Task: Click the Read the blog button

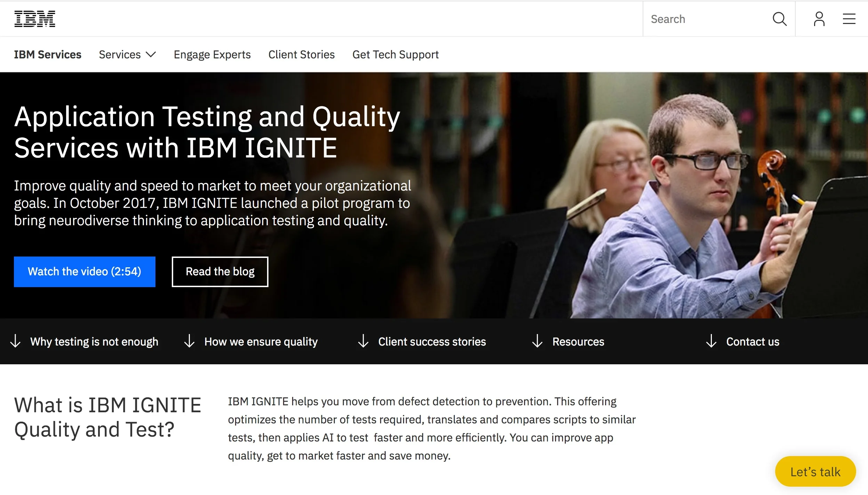Action: tap(220, 271)
